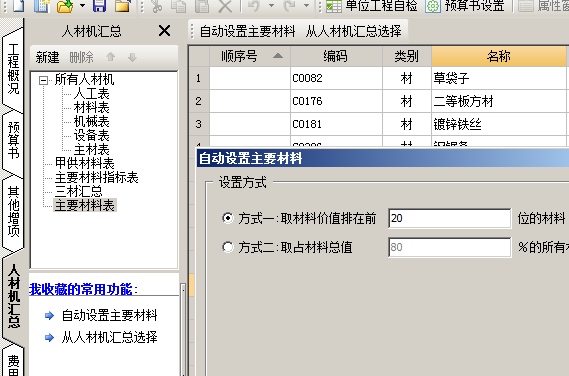Open the redo history dropdown arrow
This screenshot has height=376, width=569.
coord(306,5)
